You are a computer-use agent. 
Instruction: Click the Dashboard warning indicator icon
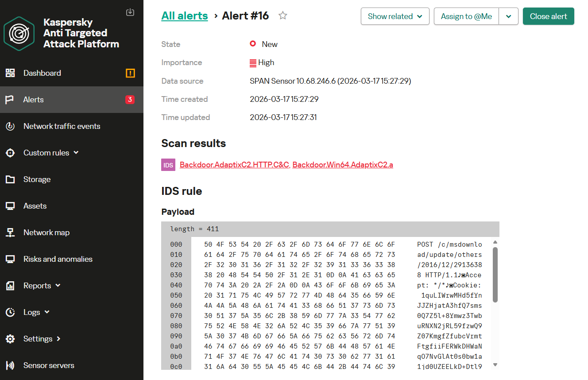[x=130, y=73]
